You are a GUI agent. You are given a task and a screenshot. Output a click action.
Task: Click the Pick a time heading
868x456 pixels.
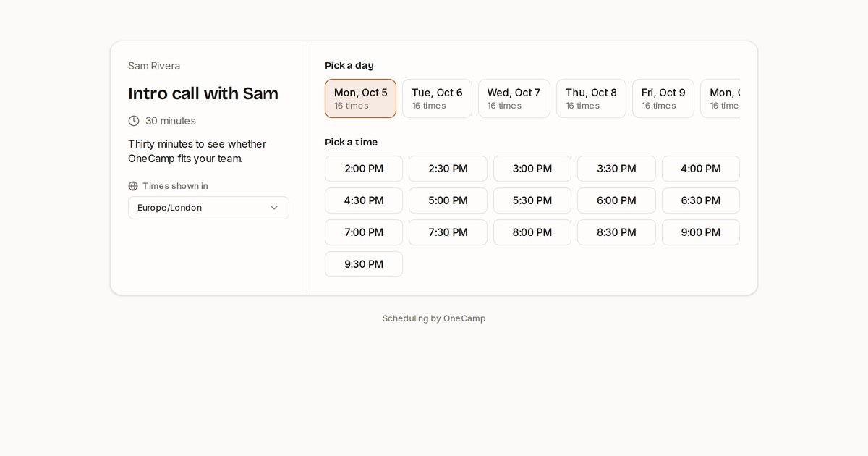[x=352, y=142]
